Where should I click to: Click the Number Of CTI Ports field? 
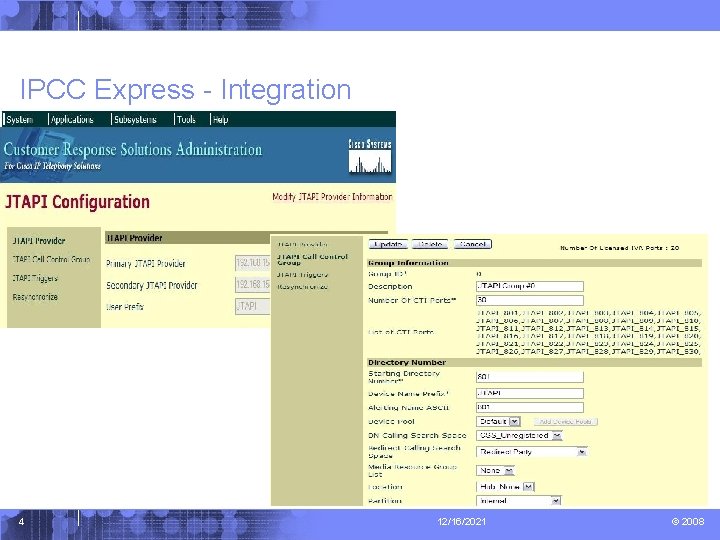pyautogui.click(x=530, y=300)
